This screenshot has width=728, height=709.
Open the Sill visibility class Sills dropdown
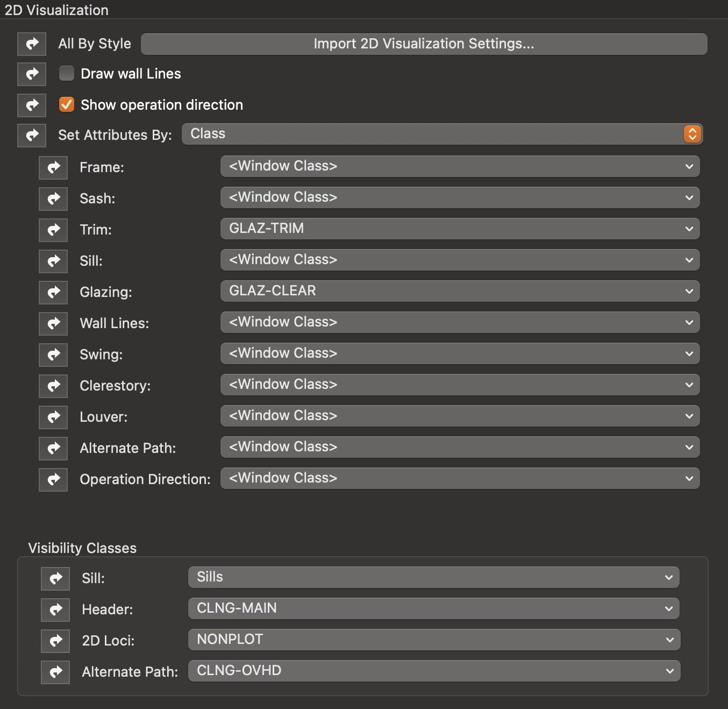click(x=433, y=577)
